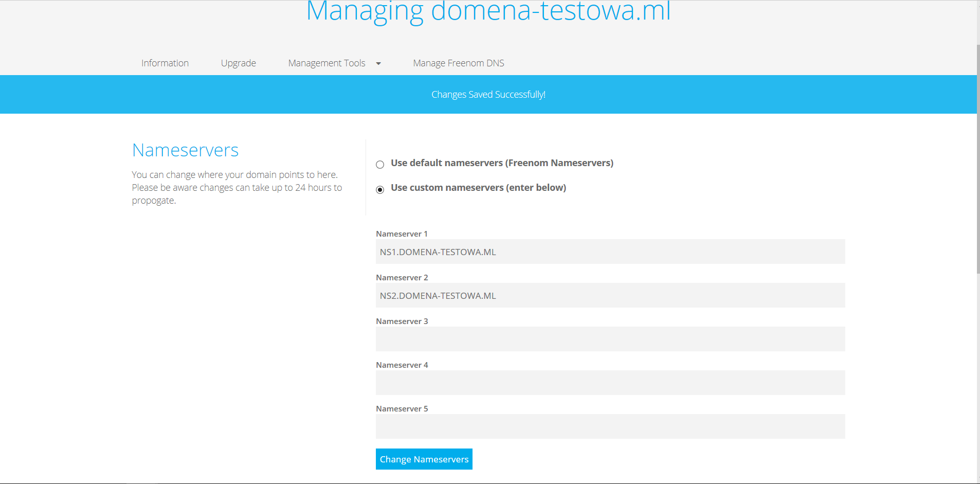Click the 'Use custom nameservers' label text
Image resolution: width=980 pixels, height=484 pixels.
click(x=478, y=188)
